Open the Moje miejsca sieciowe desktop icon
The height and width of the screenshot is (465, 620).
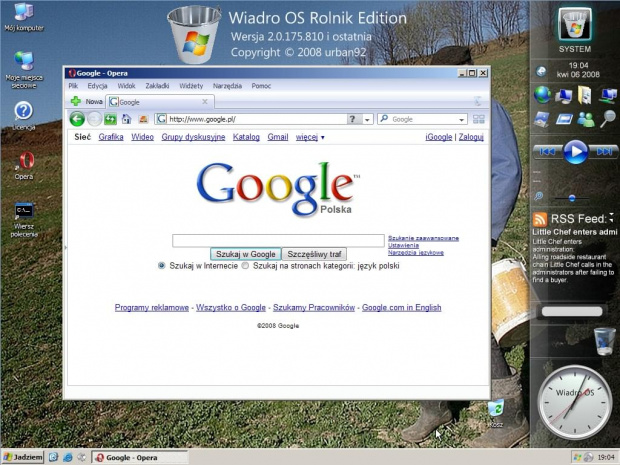pos(24,70)
